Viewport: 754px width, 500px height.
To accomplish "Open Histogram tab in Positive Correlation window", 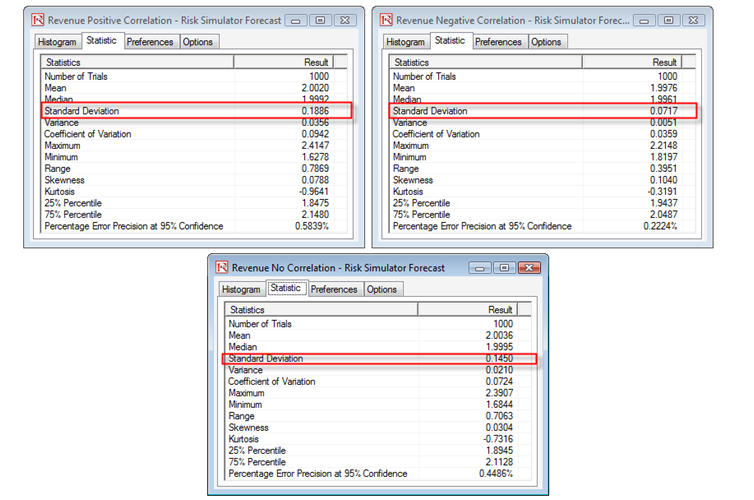I will click(57, 42).
